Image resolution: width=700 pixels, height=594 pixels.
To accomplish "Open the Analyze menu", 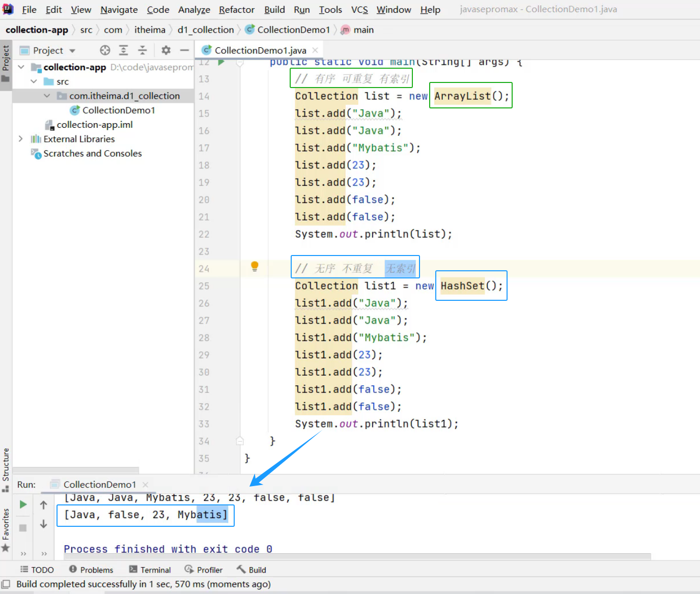I will (x=194, y=10).
